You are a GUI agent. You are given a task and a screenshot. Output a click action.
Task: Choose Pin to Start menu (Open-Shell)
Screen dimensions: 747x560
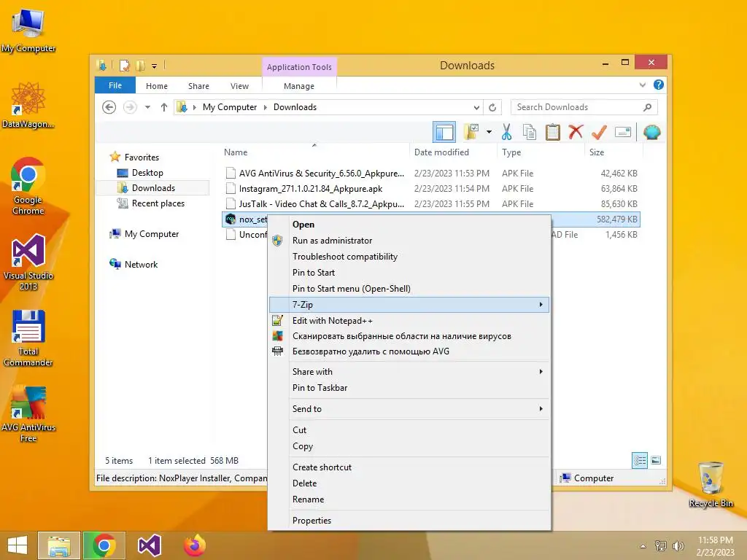[409, 289]
